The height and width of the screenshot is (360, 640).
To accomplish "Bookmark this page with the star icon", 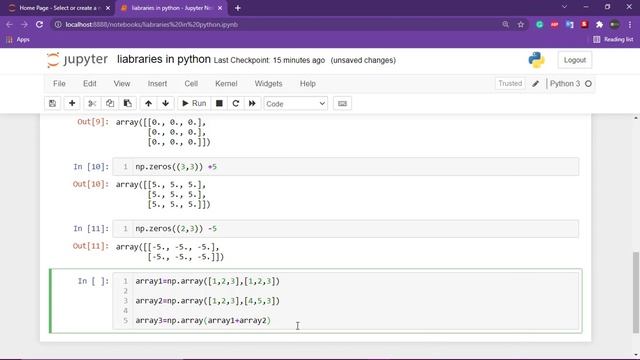I will (521, 24).
